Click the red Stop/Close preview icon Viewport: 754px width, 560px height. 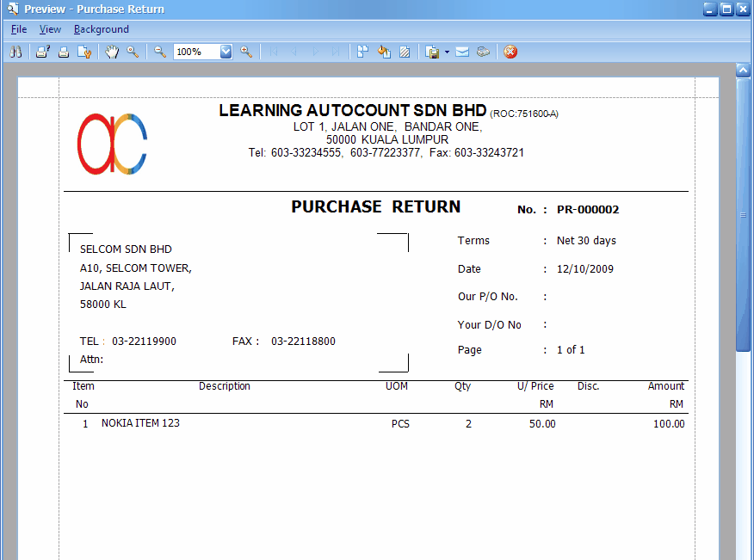510,52
